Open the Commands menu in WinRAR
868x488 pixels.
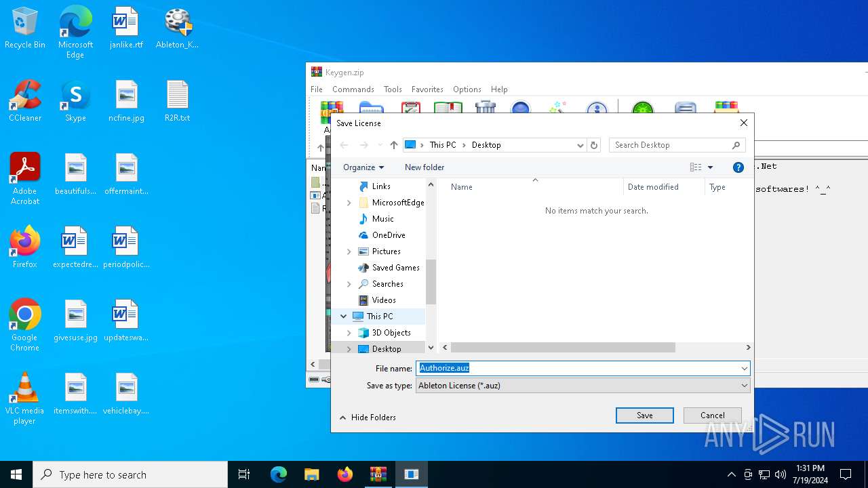click(x=353, y=89)
